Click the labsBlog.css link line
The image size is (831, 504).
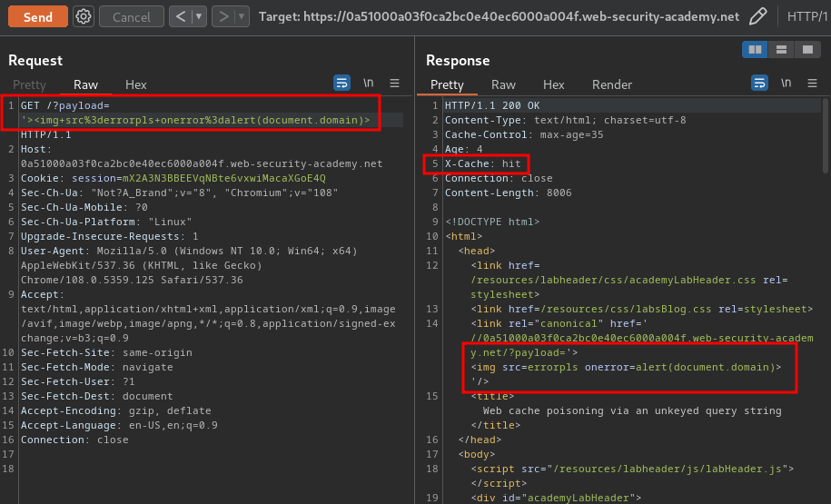(642, 309)
